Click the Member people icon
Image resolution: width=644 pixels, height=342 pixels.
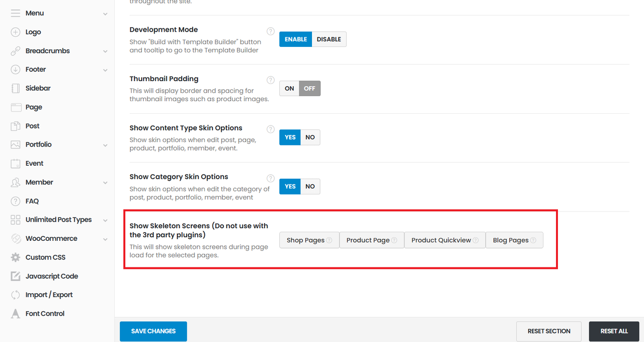click(x=16, y=182)
